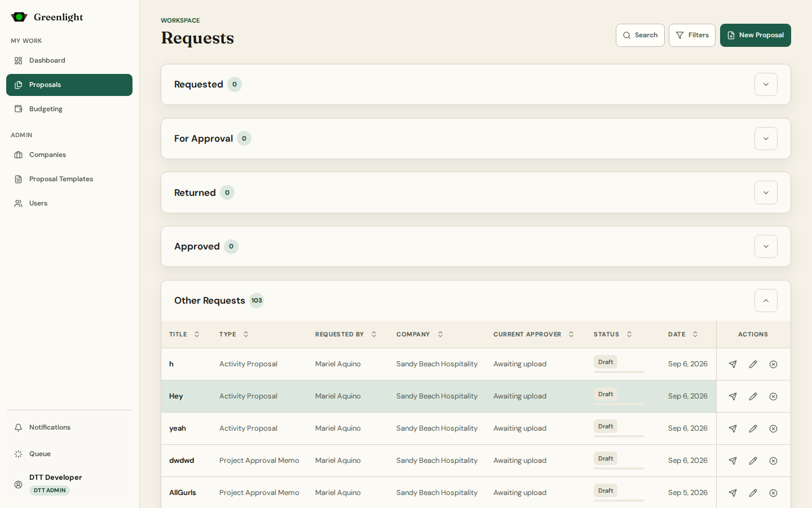Send the 'dwdwd' proposal
This screenshot has height=508, width=812.
732,461
